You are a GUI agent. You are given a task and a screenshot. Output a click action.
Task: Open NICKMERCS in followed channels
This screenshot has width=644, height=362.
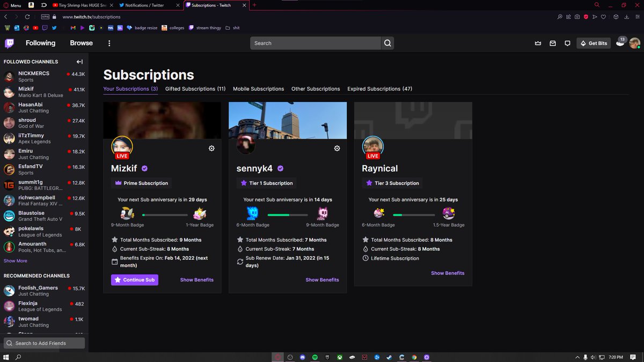click(44, 76)
